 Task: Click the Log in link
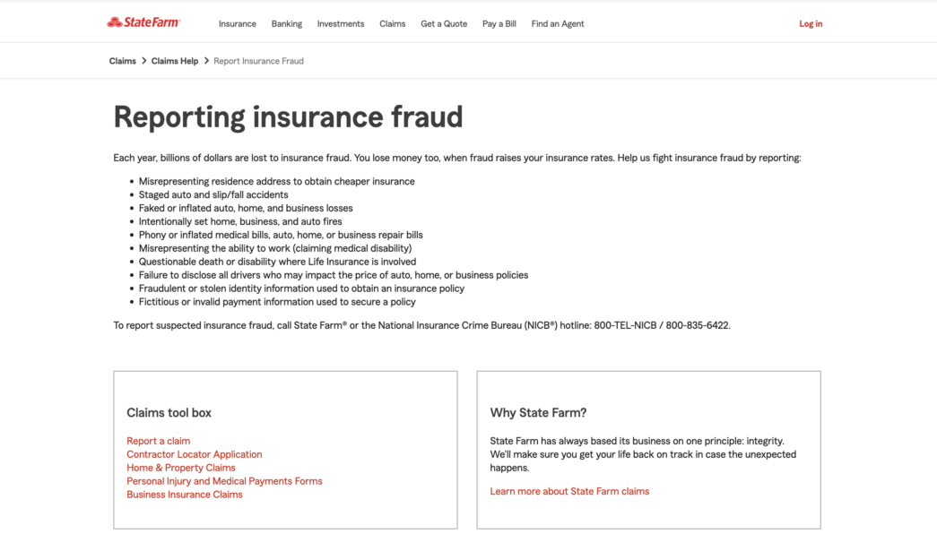(x=811, y=24)
